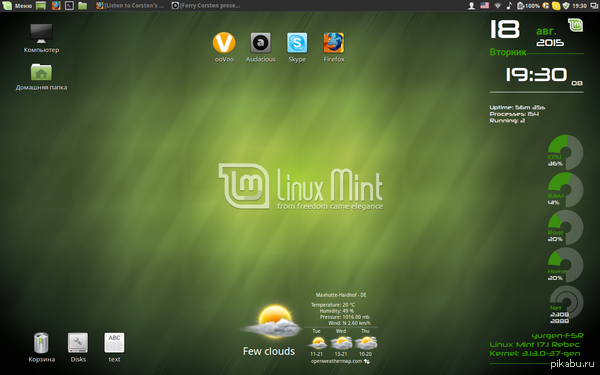Screen dimensions: 600x375
Task: Select the Audacious desktop shortcut
Action: [261, 47]
